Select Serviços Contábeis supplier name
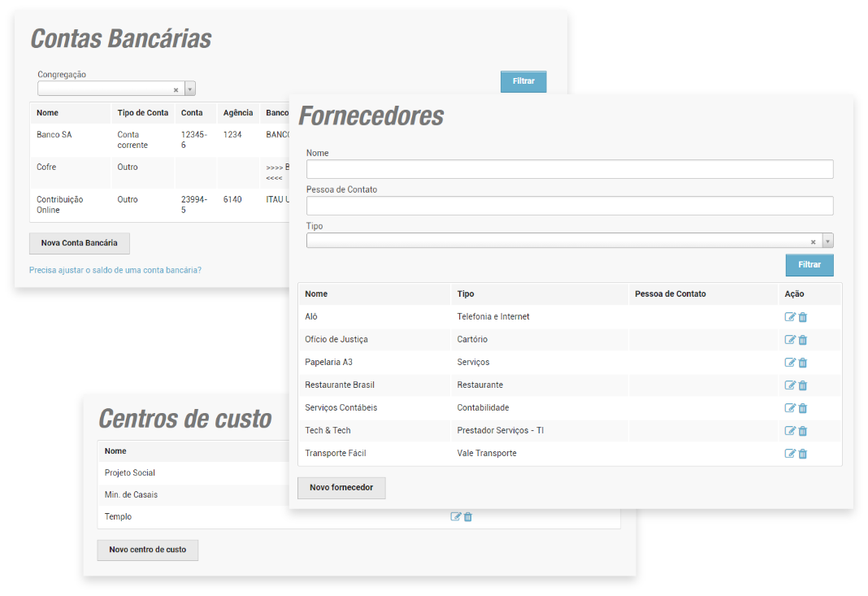 pos(341,407)
